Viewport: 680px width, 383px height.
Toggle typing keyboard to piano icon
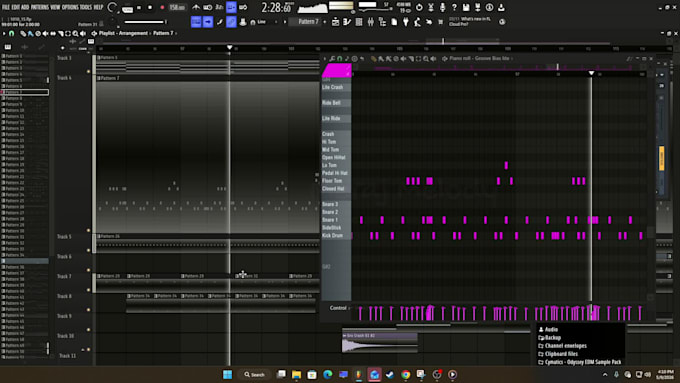pos(196,22)
